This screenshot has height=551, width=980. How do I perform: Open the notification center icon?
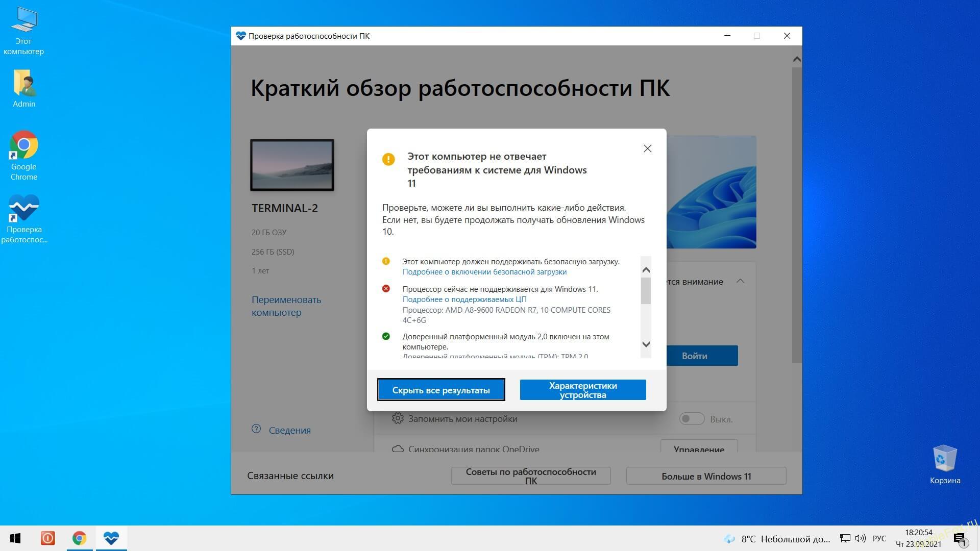(x=959, y=539)
